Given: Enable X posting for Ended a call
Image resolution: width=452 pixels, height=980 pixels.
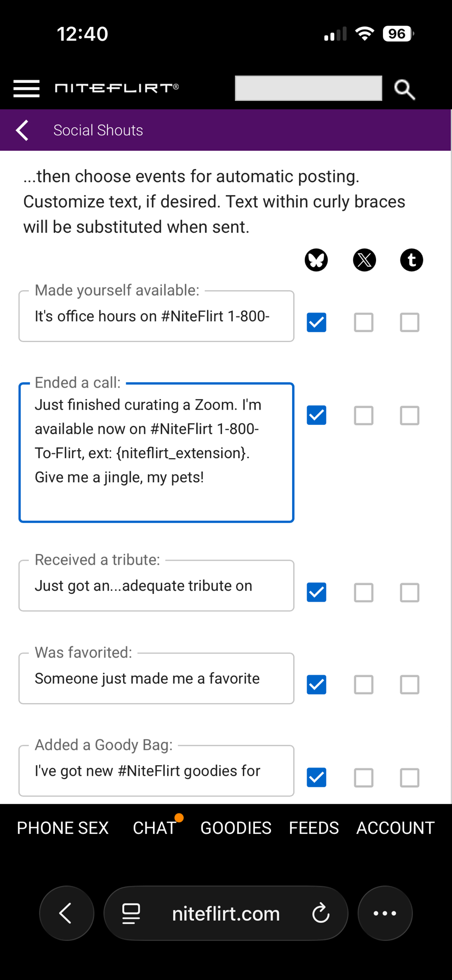Looking at the screenshot, I should coord(364,416).
